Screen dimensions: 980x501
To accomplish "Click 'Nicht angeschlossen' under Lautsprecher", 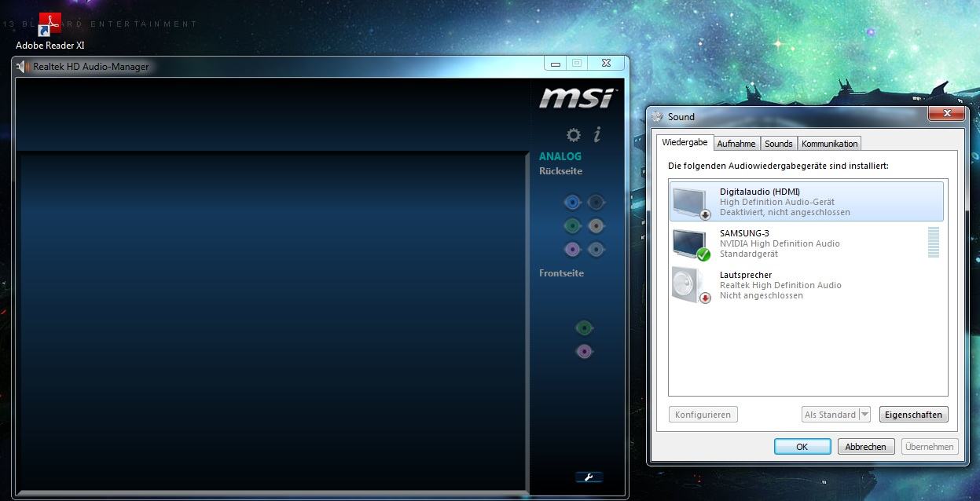I will 762,295.
